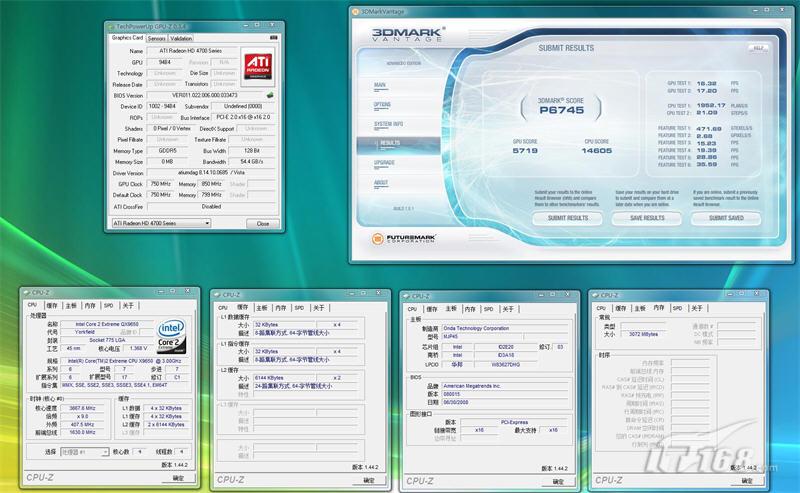Open 缓存 tab in the CPU-Z processor window
Screen dimensions: 800x493
(x=52, y=305)
